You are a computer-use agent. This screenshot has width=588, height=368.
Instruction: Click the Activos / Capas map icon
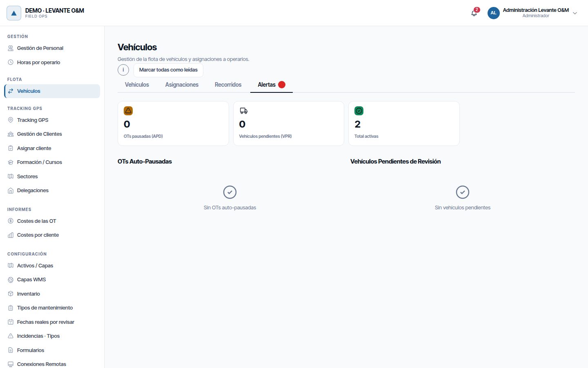(x=11, y=266)
